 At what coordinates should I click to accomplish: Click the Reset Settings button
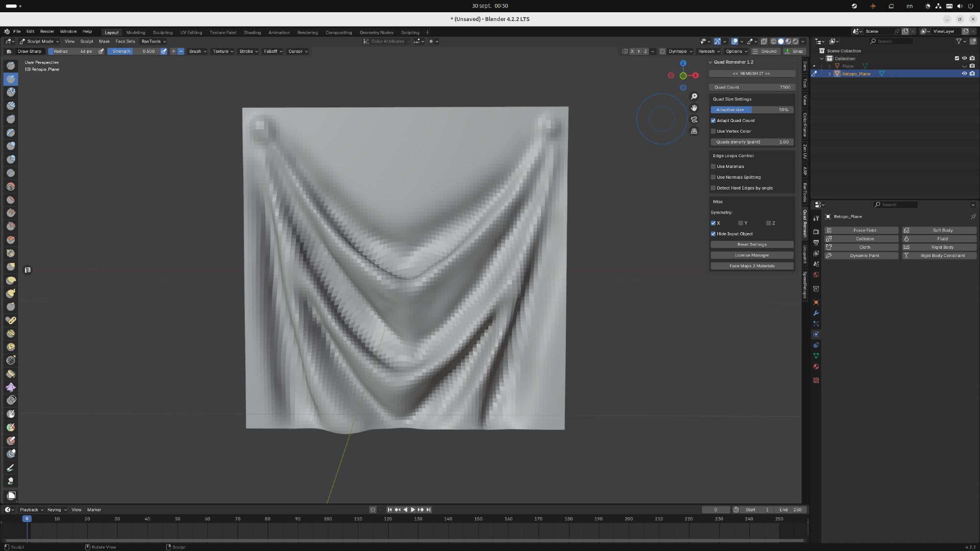(752, 244)
